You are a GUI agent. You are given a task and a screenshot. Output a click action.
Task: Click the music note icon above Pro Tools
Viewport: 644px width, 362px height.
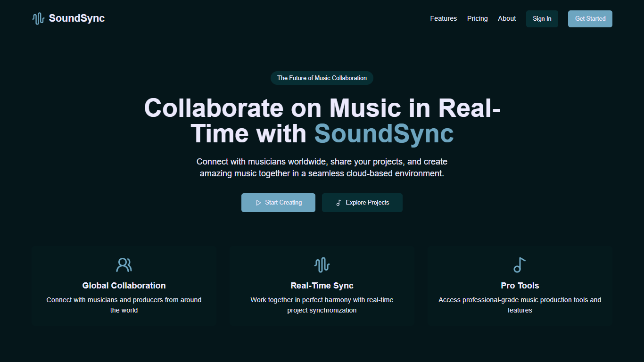point(520,265)
